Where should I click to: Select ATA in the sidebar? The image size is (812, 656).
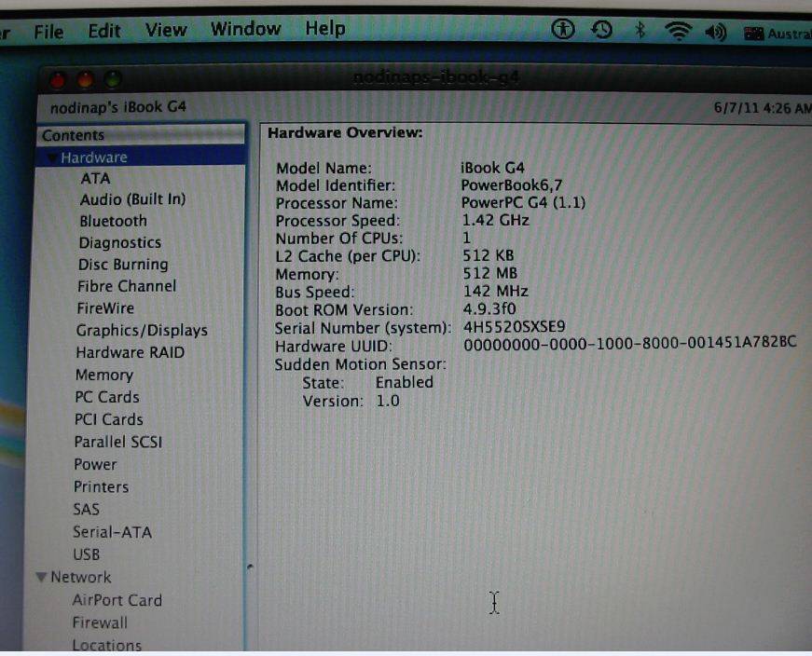(95, 179)
